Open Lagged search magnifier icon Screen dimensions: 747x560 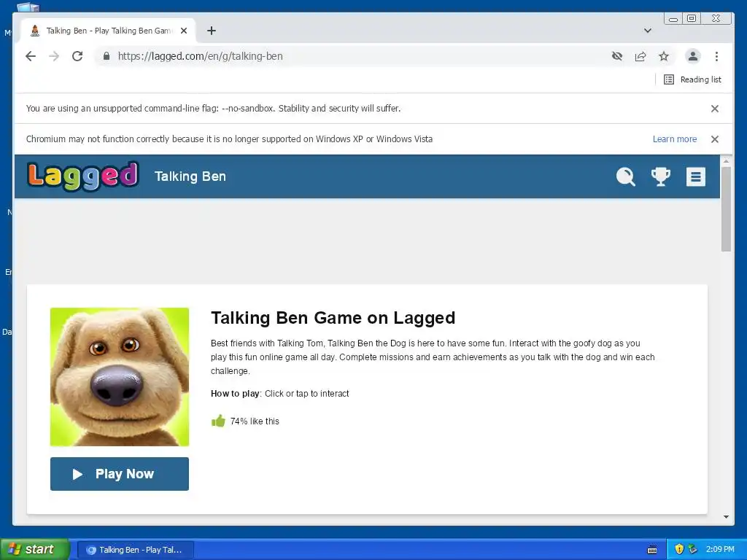click(x=625, y=176)
